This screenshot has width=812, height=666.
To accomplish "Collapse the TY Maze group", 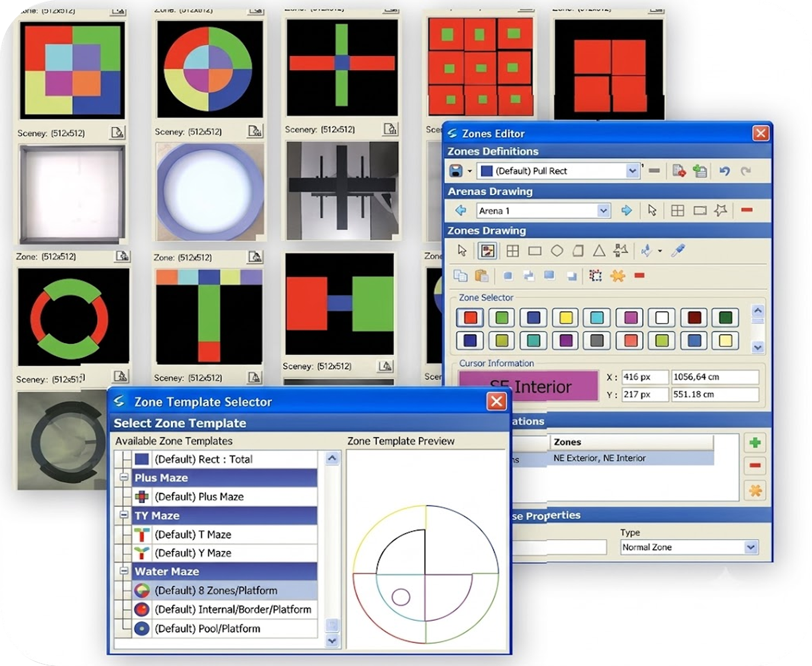I will point(124,515).
